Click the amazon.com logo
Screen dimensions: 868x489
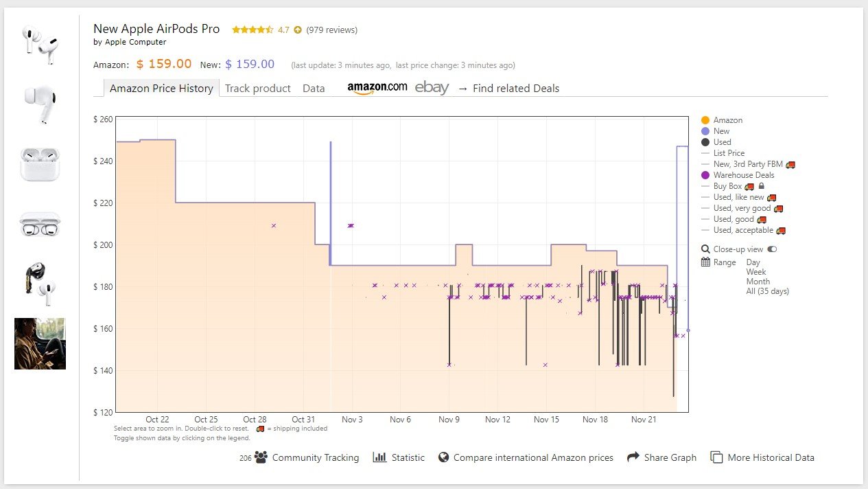377,88
